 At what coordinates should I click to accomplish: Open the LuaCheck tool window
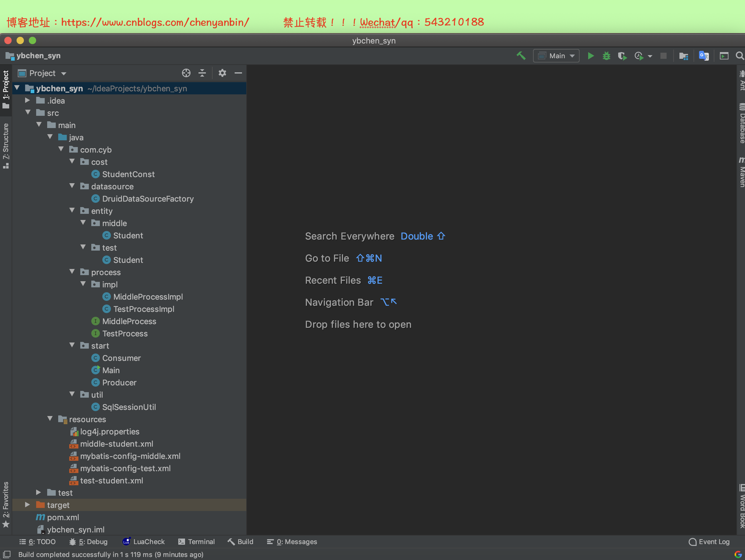[x=143, y=542]
